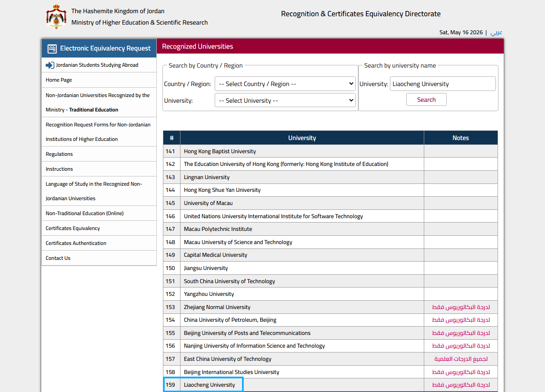545x392 pixels.
Task: Click the Electronic Equivalency Request form icon
Action: point(52,48)
